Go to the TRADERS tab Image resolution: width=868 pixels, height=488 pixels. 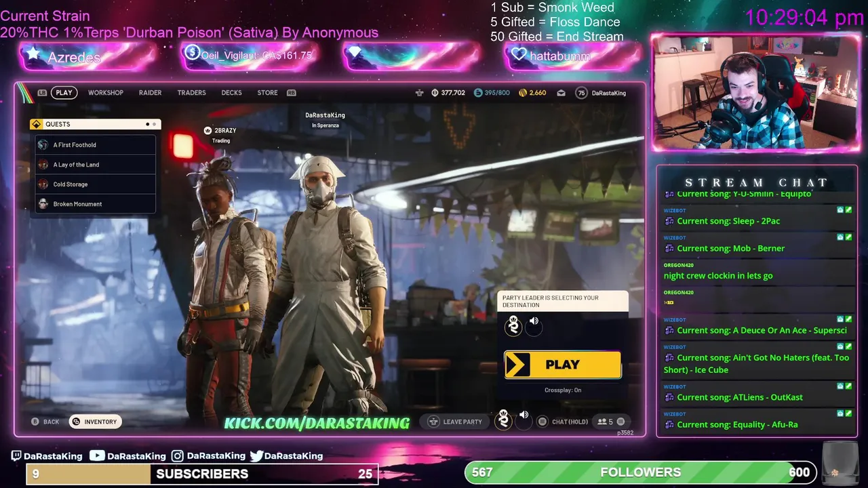tap(191, 93)
